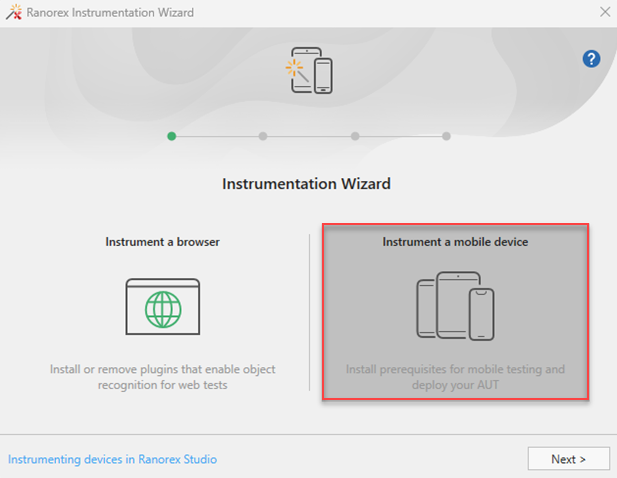Click the 'Install or remove plugins' description
617x478 pixels.
(163, 377)
